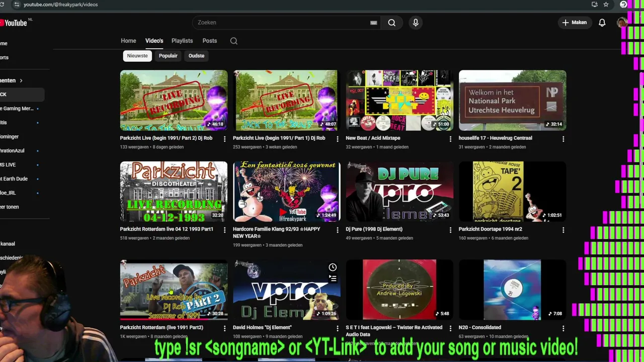
Task: Open site information icon in address bar
Action: 16,5
